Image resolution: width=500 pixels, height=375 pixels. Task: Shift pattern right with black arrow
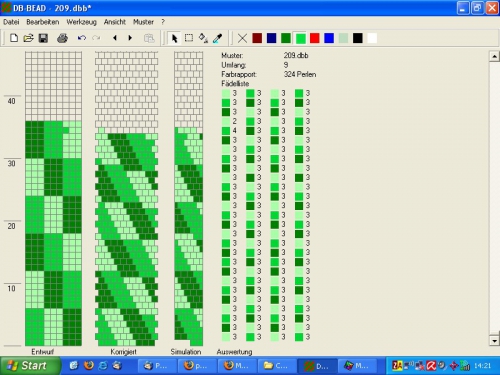coord(130,38)
